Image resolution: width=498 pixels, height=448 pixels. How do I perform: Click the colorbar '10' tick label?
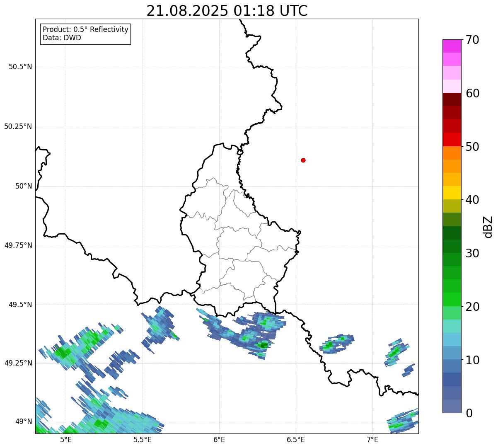[x=472, y=360]
